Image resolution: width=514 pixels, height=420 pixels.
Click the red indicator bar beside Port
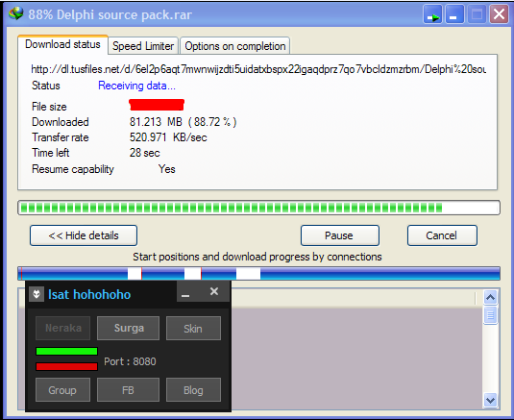click(x=66, y=366)
